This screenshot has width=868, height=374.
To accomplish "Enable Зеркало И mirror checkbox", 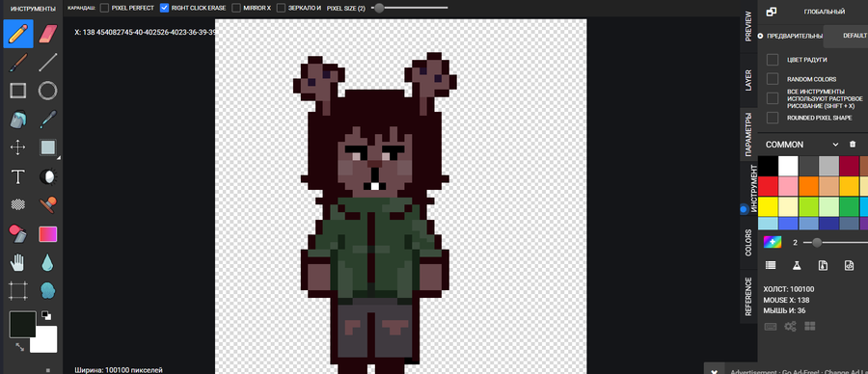I will 282,9.
